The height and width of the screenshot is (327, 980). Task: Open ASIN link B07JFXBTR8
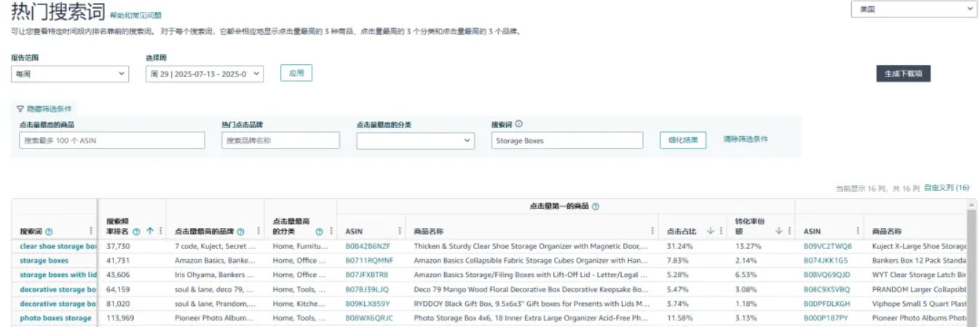(367, 275)
